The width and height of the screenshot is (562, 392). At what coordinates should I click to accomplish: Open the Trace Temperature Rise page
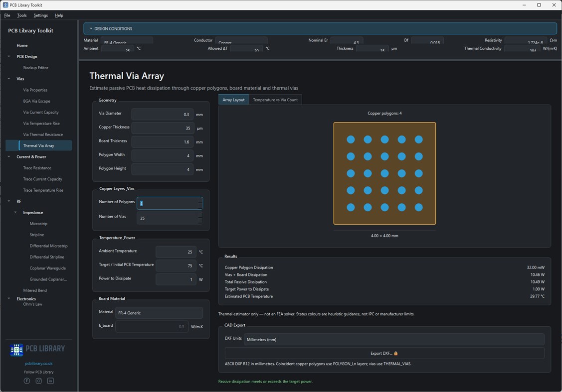coord(43,190)
